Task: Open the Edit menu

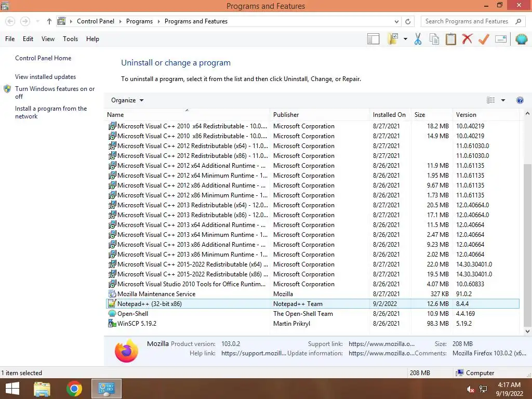Action: point(28,39)
